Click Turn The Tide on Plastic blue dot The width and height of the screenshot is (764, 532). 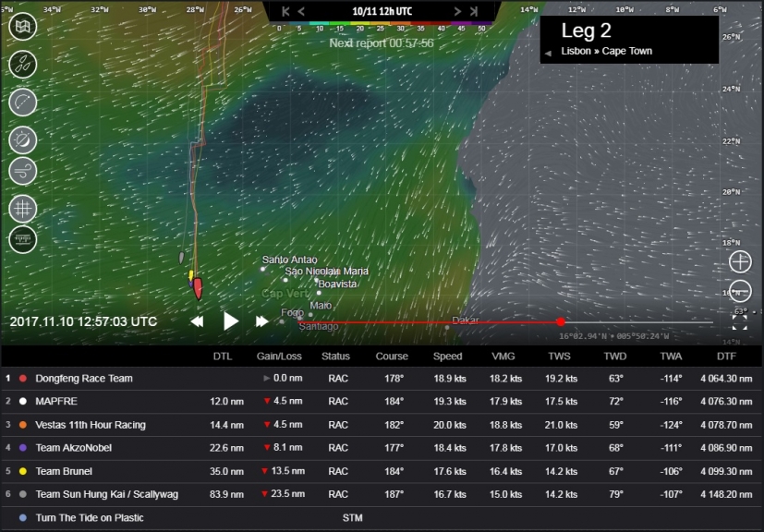(x=23, y=518)
